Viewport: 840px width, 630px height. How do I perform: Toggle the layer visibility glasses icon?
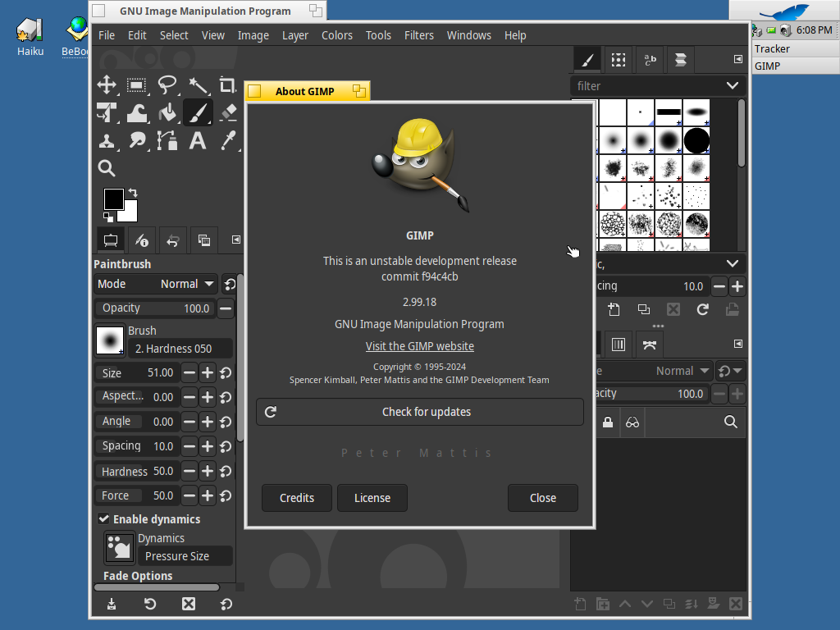tap(632, 422)
